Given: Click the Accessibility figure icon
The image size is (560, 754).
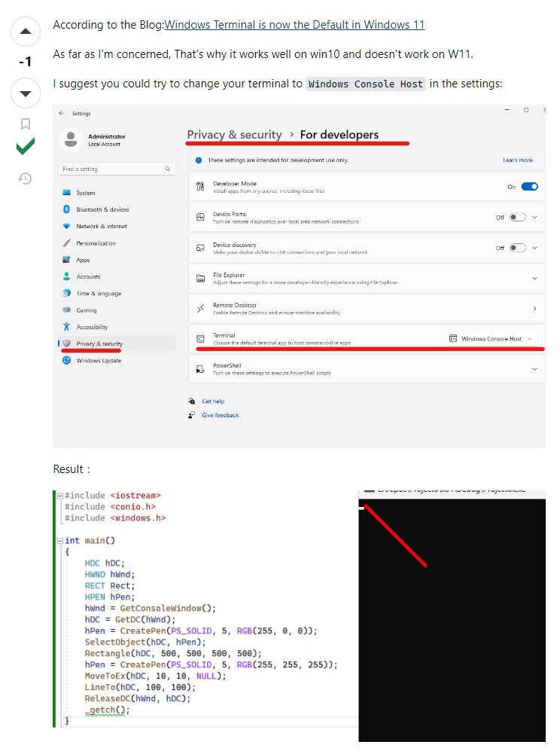Looking at the screenshot, I should pyautogui.click(x=66, y=327).
